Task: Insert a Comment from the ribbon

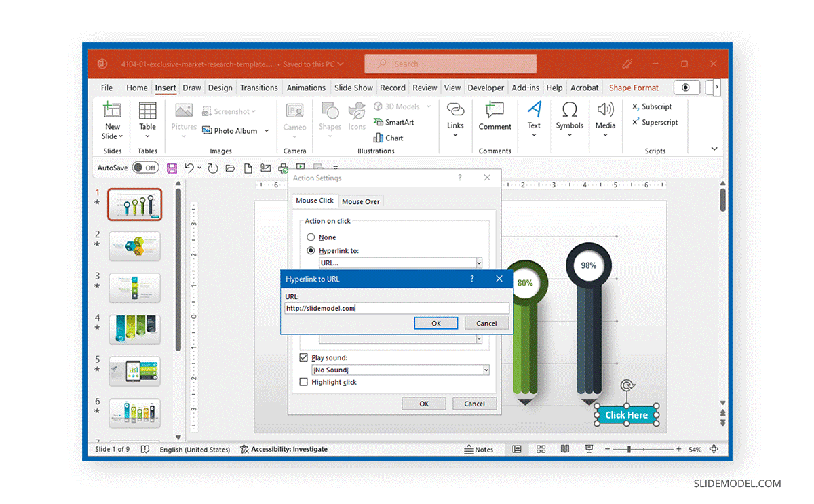Action: (x=495, y=111)
